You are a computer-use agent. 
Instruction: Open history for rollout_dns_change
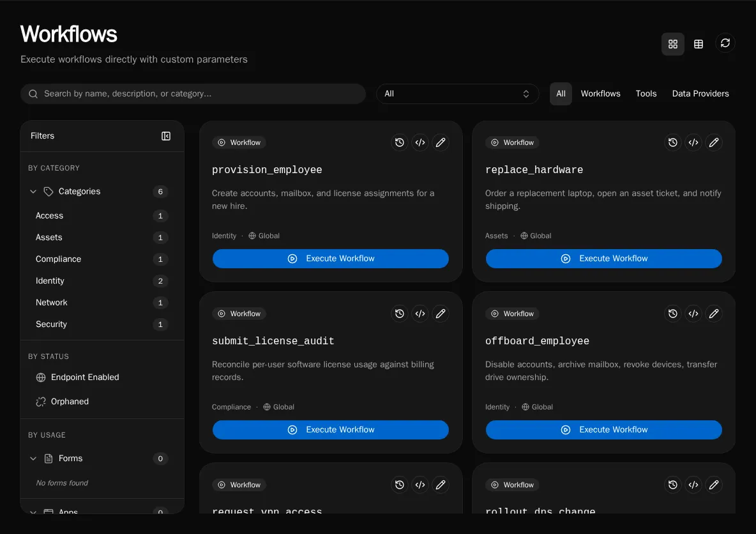[672, 485]
